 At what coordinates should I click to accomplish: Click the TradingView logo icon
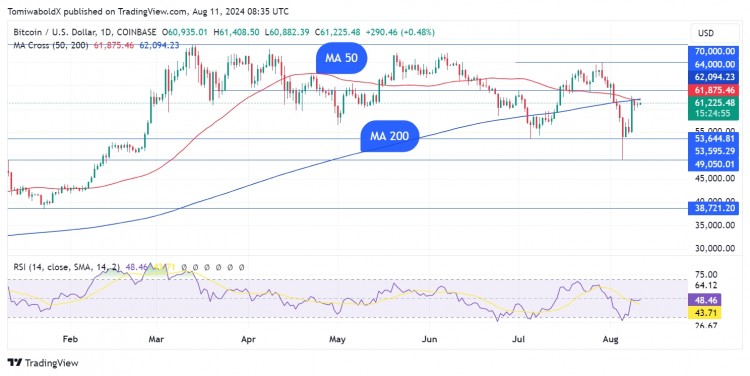pos(15,363)
